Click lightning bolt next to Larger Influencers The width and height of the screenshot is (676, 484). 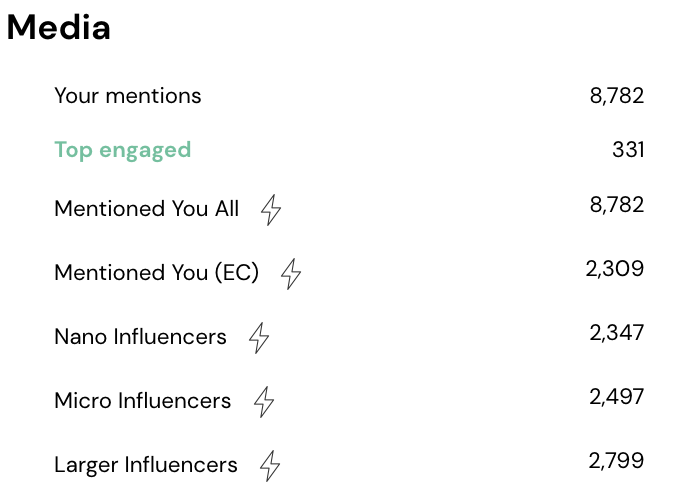[270, 466]
